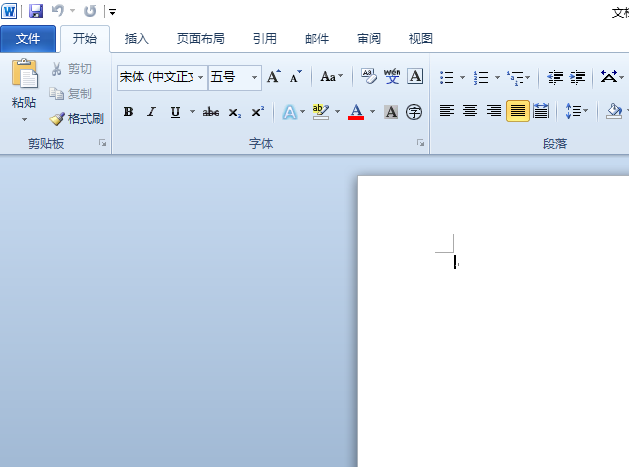629x467 pixels.
Task: Switch to the 邮件 mailings tab
Action: [317, 39]
